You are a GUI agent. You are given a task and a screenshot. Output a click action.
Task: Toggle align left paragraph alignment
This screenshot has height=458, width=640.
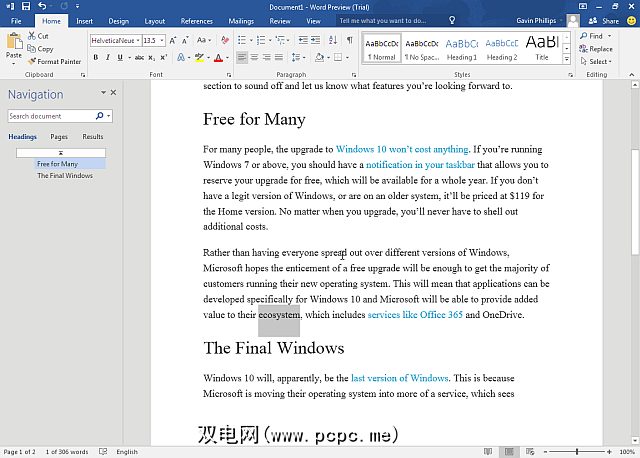click(x=243, y=57)
